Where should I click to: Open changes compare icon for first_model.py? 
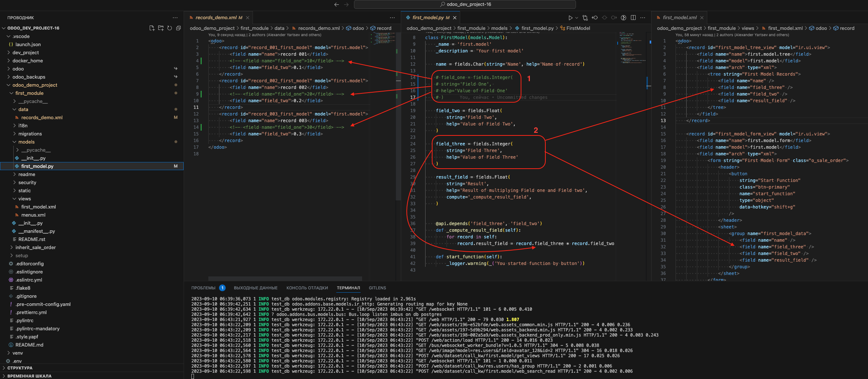pyautogui.click(x=585, y=18)
